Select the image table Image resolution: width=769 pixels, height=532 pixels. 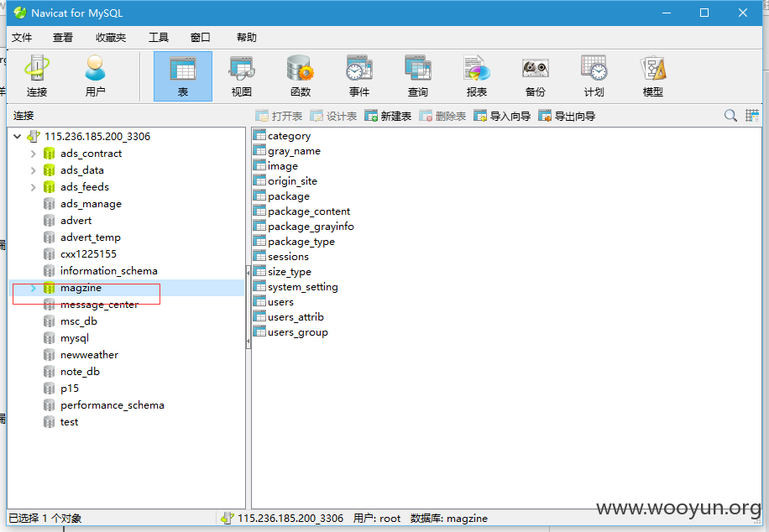pyautogui.click(x=275, y=166)
